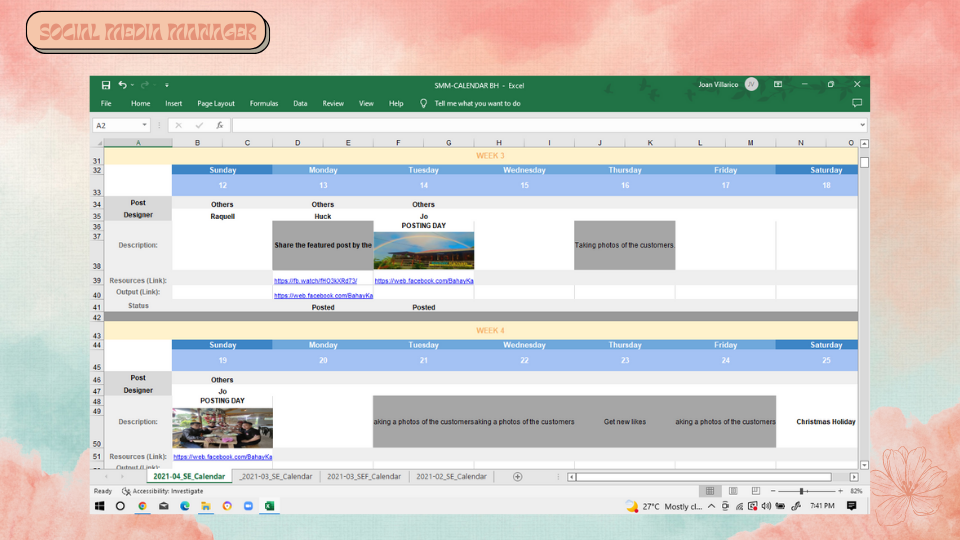The width and height of the screenshot is (960, 540).
Task: Click the rainbow building photo thumbnail
Action: click(x=424, y=250)
